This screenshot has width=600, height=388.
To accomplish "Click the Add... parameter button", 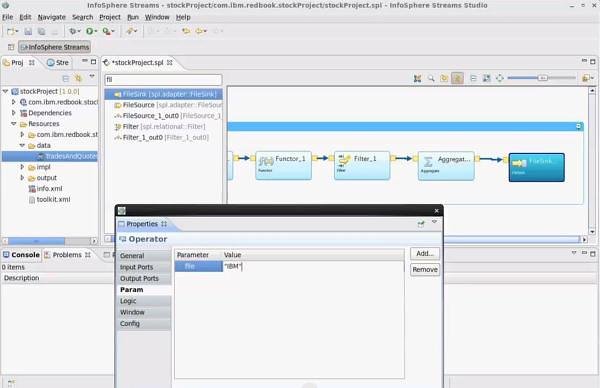I will (425, 253).
